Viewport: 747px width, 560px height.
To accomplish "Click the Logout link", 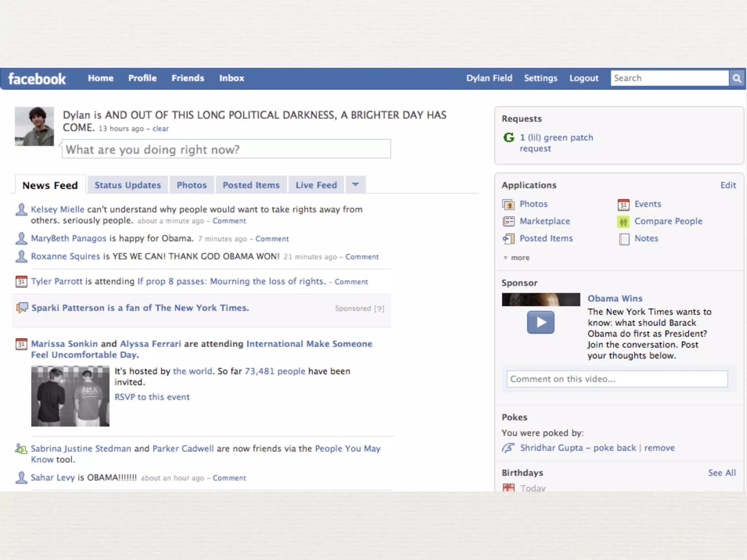I will pos(584,78).
